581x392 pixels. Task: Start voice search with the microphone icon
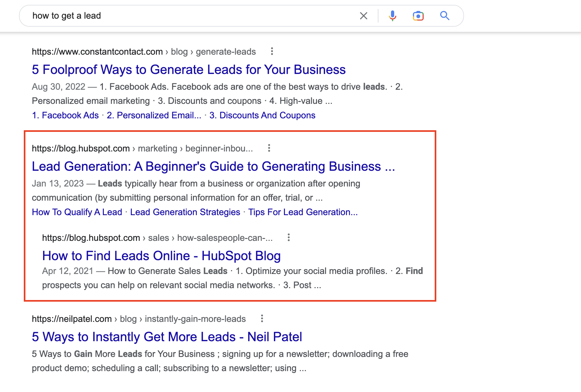(392, 16)
